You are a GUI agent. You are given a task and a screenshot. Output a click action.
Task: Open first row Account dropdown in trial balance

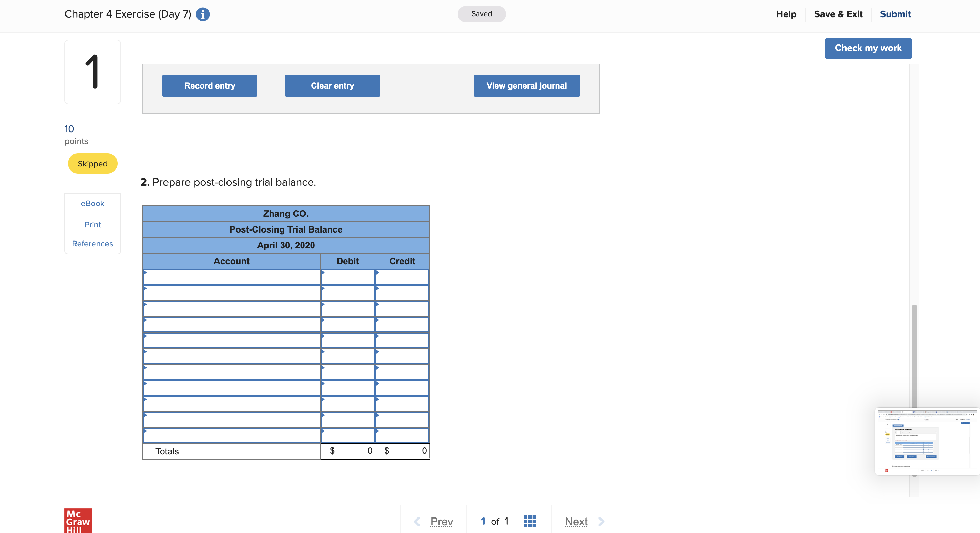tap(231, 277)
